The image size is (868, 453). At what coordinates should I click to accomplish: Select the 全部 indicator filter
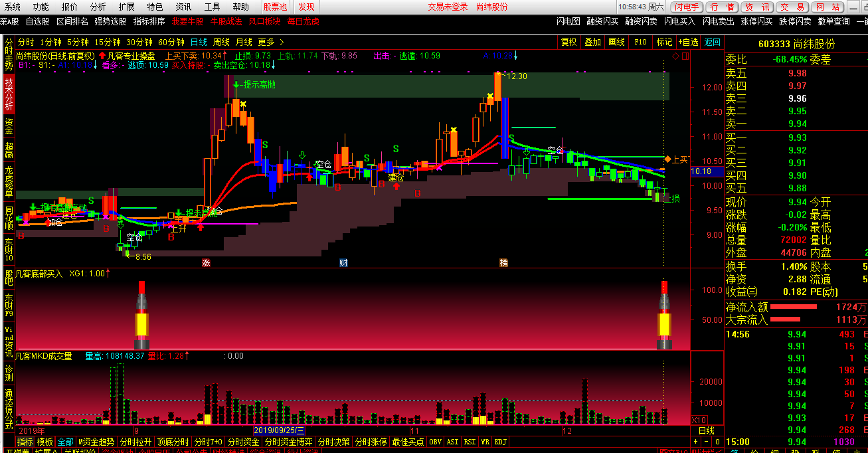(x=66, y=442)
